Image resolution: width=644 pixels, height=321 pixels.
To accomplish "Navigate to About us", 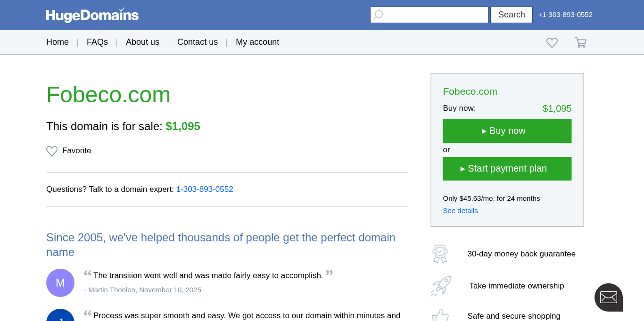I will 142,42.
